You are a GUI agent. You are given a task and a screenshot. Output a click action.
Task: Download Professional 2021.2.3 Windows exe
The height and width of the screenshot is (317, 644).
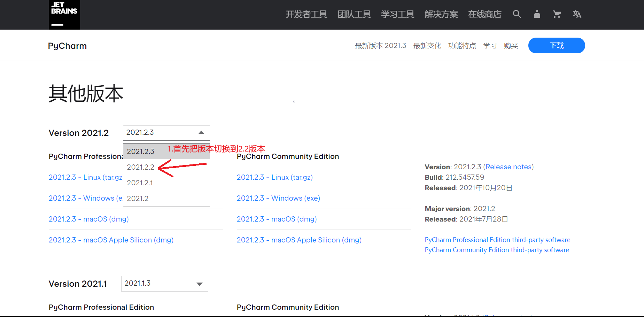coord(86,198)
